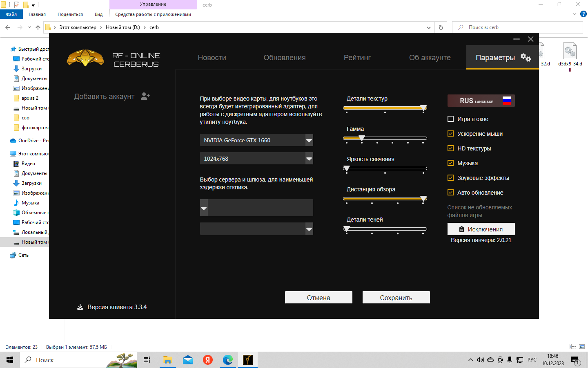Click the Детали теней slider handle
This screenshot has height=368, width=588.
[347, 229]
